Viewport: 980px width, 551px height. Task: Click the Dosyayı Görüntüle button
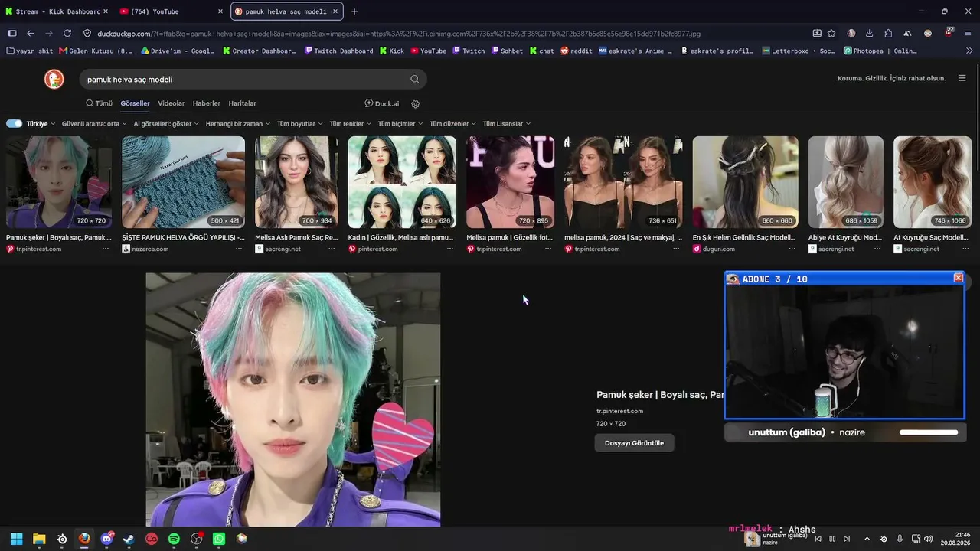(x=634, y=443)
